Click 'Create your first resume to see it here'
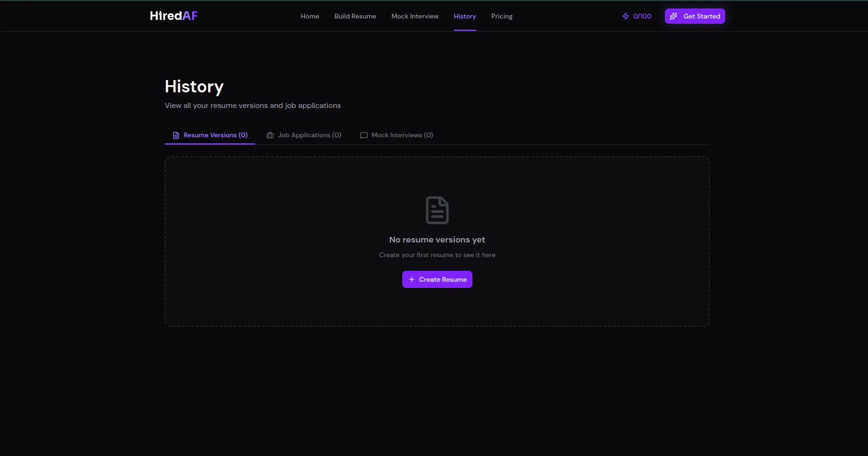The height and width of the screenshot is (456, 868). [437, 255]
